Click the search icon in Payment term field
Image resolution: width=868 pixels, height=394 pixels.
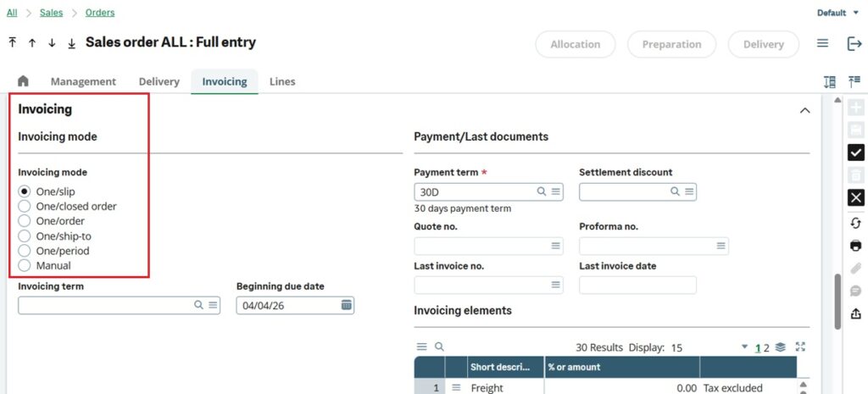541,192
